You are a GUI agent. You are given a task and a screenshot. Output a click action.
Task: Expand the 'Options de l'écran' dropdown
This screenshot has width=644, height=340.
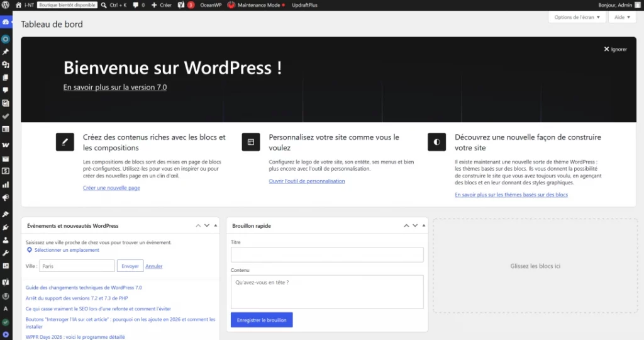click(x=577, y=17)
